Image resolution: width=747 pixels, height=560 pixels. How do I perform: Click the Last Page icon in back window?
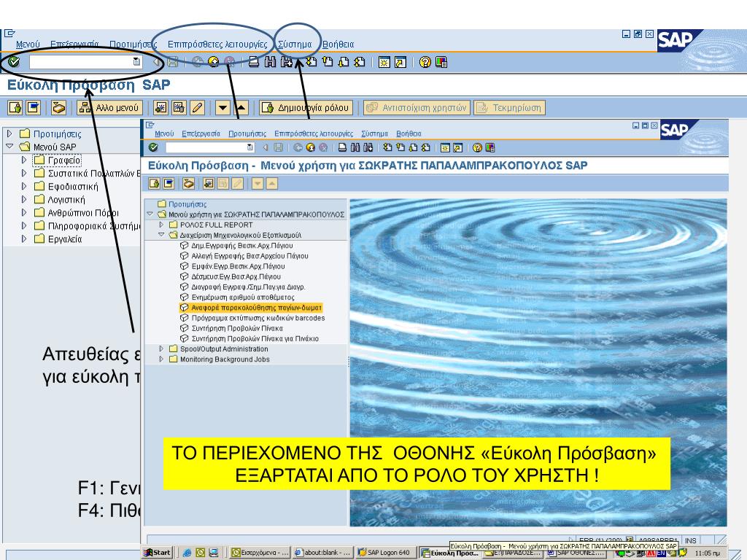(360, 62)
